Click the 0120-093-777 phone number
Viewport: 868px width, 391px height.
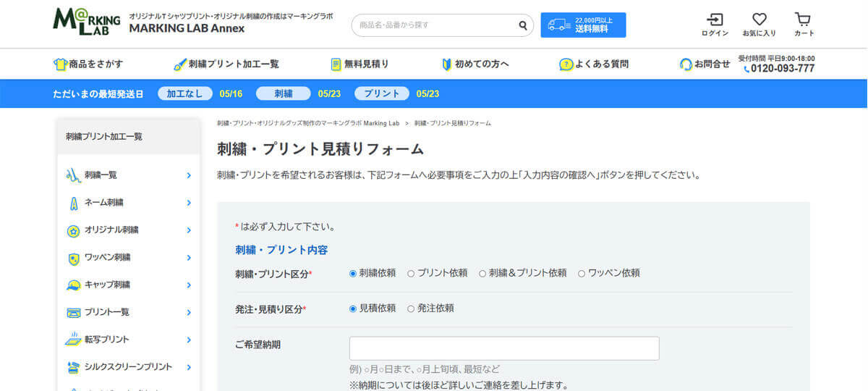pos(783,69)
